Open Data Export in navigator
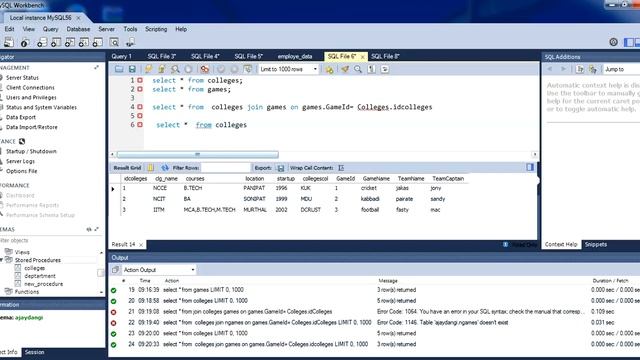Viewport: 640px width, 360px height. point(21,117)
